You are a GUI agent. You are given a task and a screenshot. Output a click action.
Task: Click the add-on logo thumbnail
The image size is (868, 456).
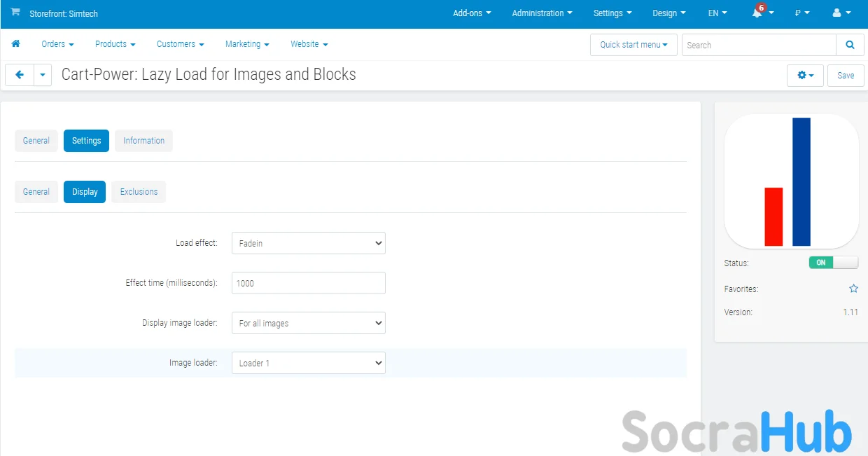791,181
